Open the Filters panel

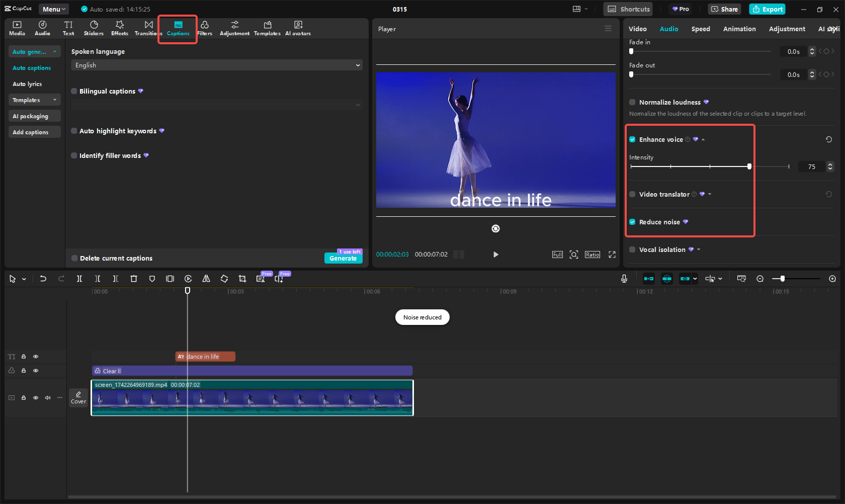point(205,28)
